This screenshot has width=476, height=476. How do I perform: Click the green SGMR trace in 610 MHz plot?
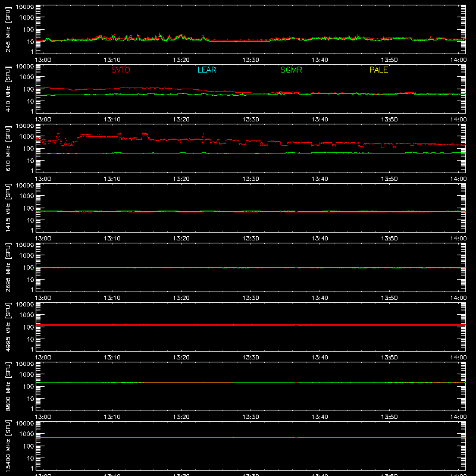pos(250,154)
